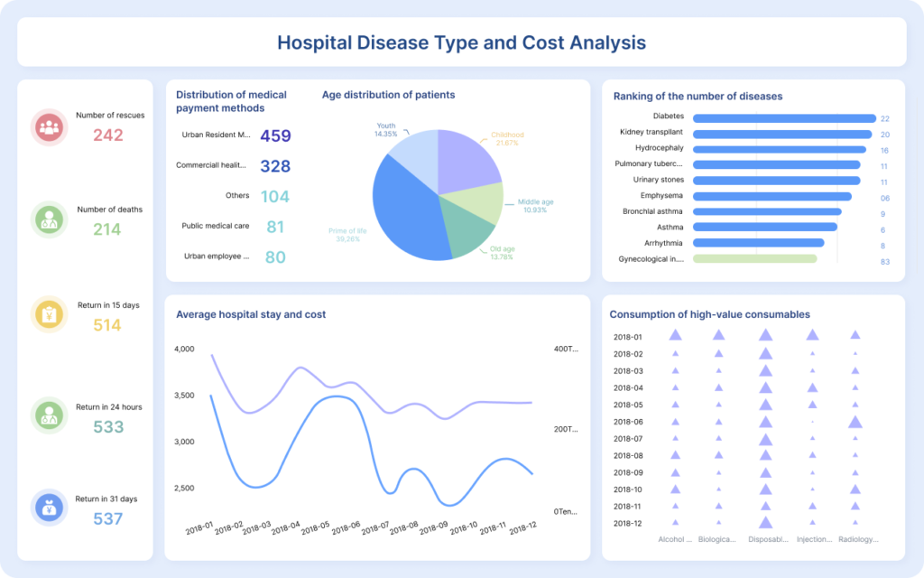This screenshot has height=578, width=924.
Task: Select the 2018-12 Disposable triangle marker
Action: (765, 522)
